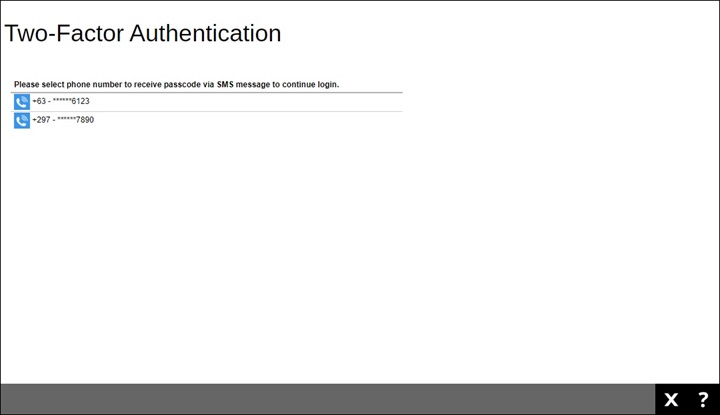
Task: Select the +63 - ******6123 phone number
Action: (x=61, y=102)
